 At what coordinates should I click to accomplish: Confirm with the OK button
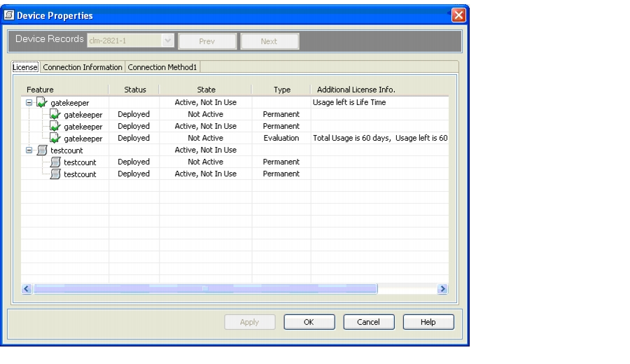[x=309, y=322]
